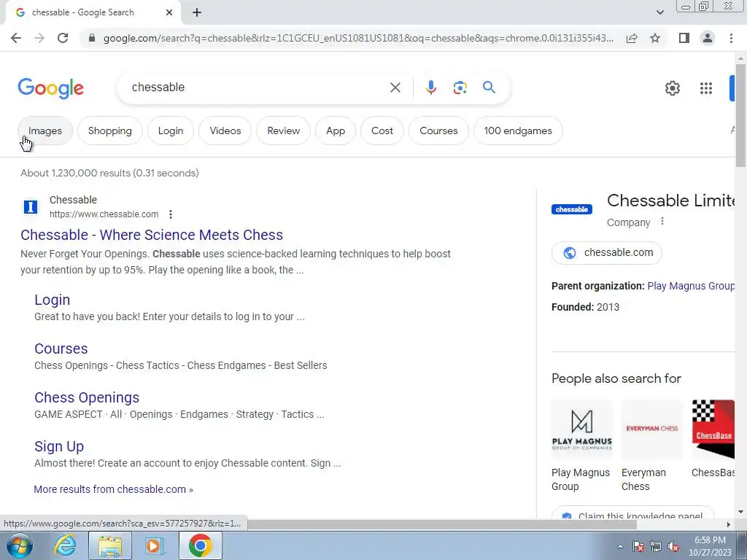Click the vertical scrollbar thumb

coord(740,114)
